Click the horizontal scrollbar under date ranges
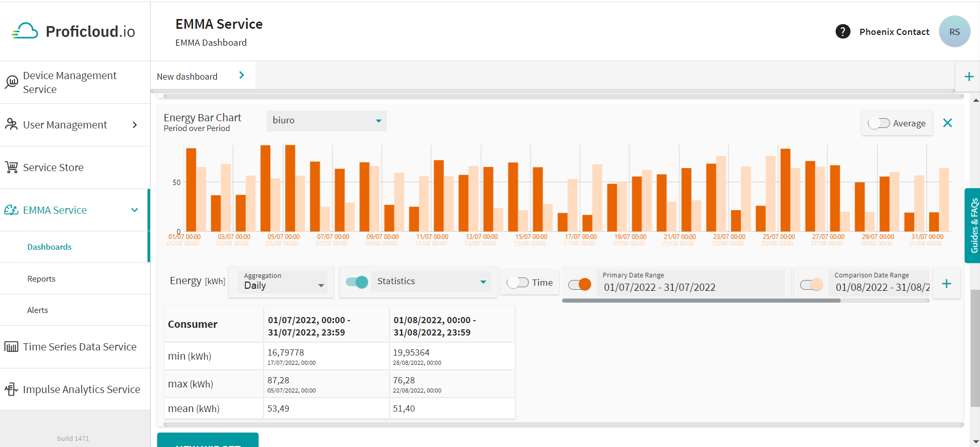Screen dimensions: 980x447 701,301
